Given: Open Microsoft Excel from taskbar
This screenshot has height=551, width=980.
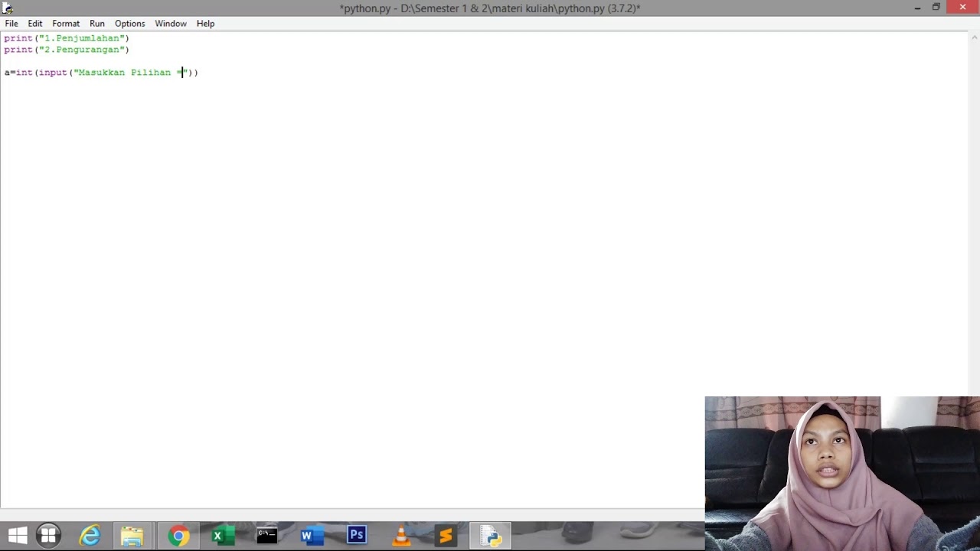Looking at the screenshot, I should pos(223,536).
